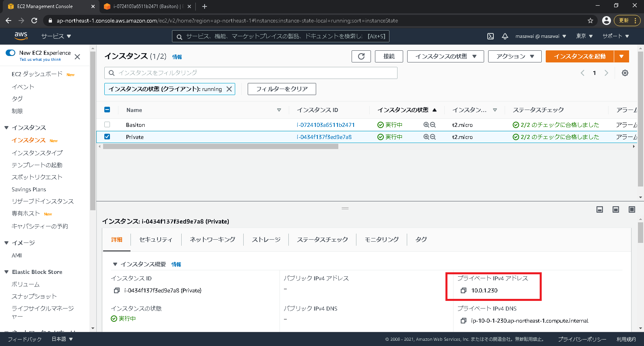Switch to the モニタリング tab
Screen dimensions: 644x346
tap(381, 240)
